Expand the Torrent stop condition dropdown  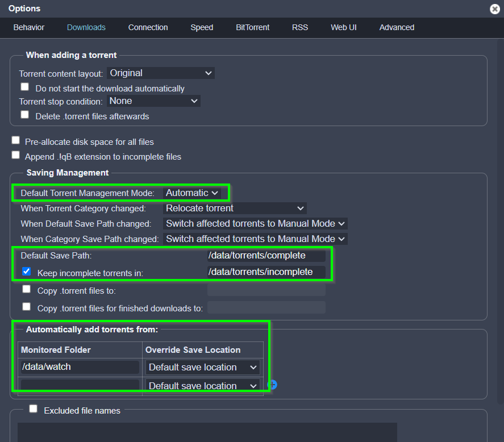(x=153, y=101)
